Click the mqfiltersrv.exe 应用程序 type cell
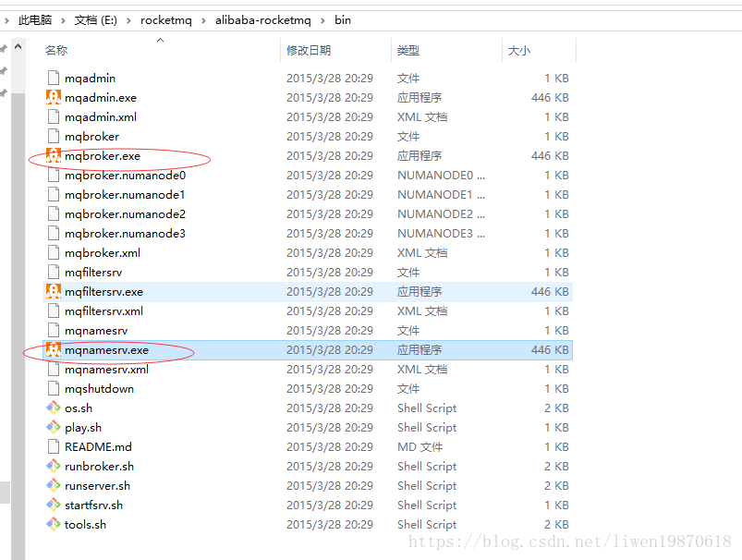742x560 pixels. pos(420,292)
